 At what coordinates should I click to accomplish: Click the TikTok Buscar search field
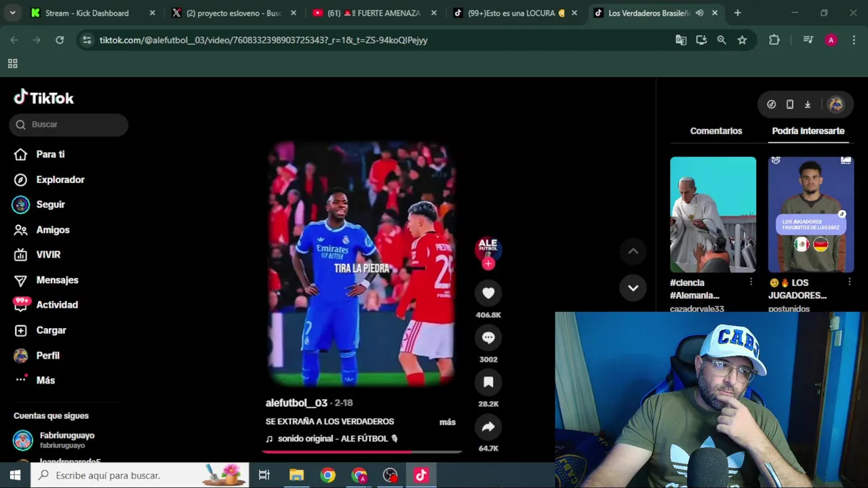(68, 124)
